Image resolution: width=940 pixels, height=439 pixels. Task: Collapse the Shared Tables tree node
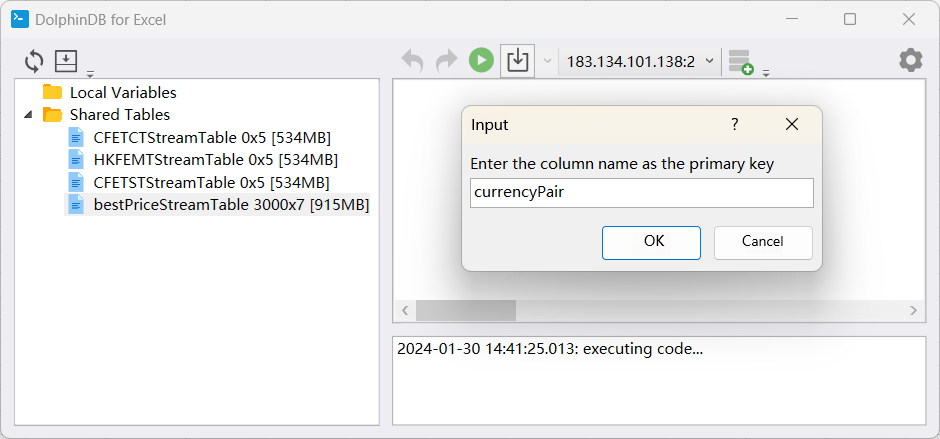pos(28,115)
